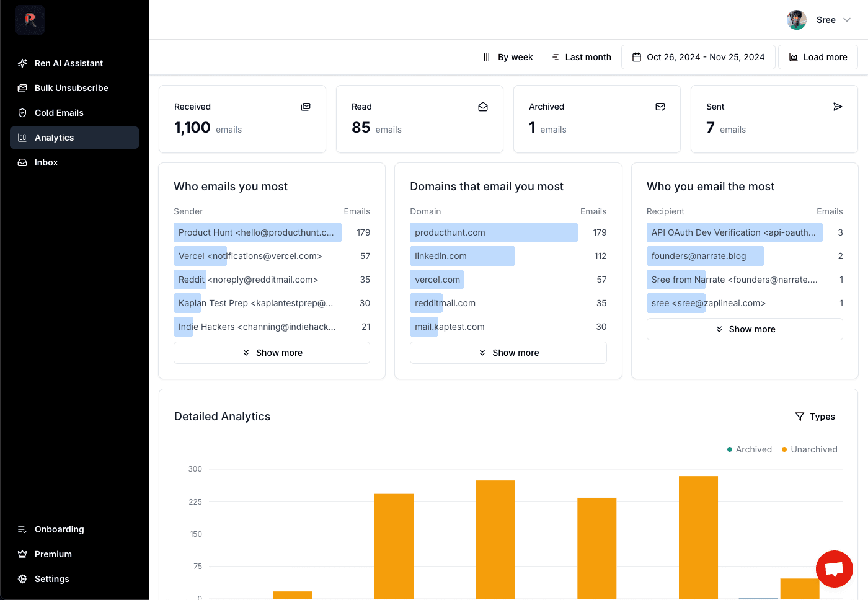Viewport: 868px width, 600px height.
Task: Click the Received 1,100 emails count
Action: [208, 128]
